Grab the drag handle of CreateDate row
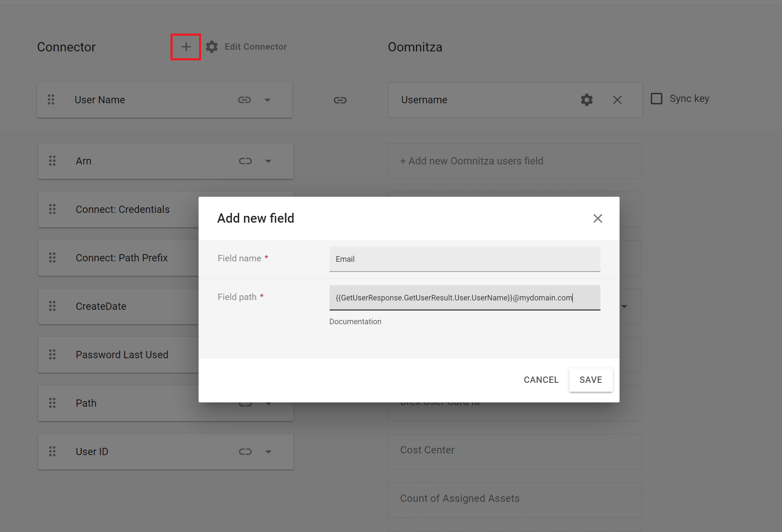This screenshot has height=532, width=782. [x=52, y=306]
